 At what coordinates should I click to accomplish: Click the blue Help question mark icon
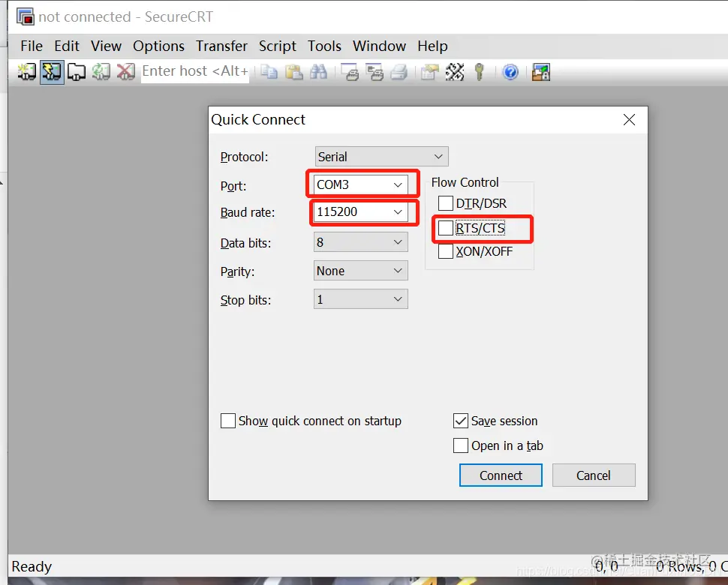[510, 72]
